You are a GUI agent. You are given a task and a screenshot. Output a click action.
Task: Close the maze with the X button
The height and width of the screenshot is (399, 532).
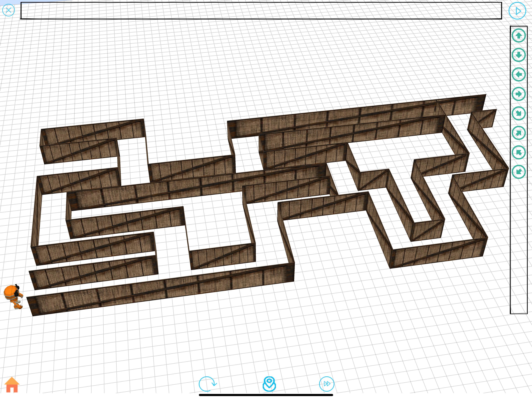pyautogui.click(x=8, y=10)
